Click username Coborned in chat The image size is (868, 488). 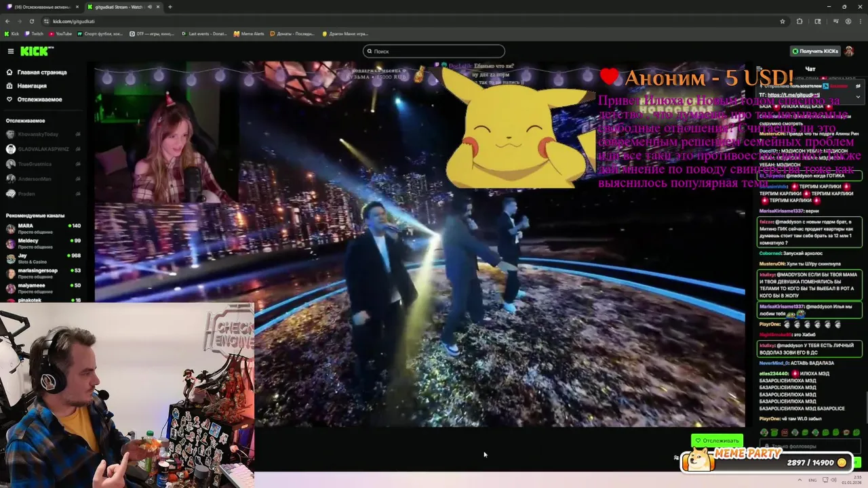pos(770,253)
